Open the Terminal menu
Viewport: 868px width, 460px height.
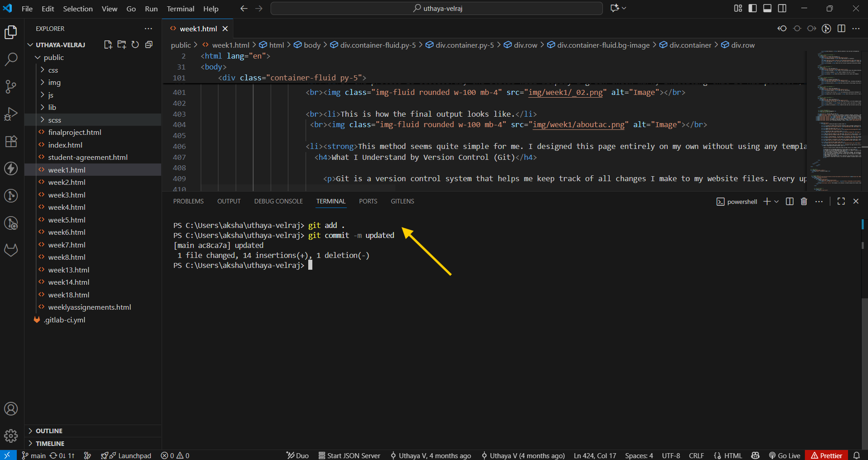click(180, 9)
